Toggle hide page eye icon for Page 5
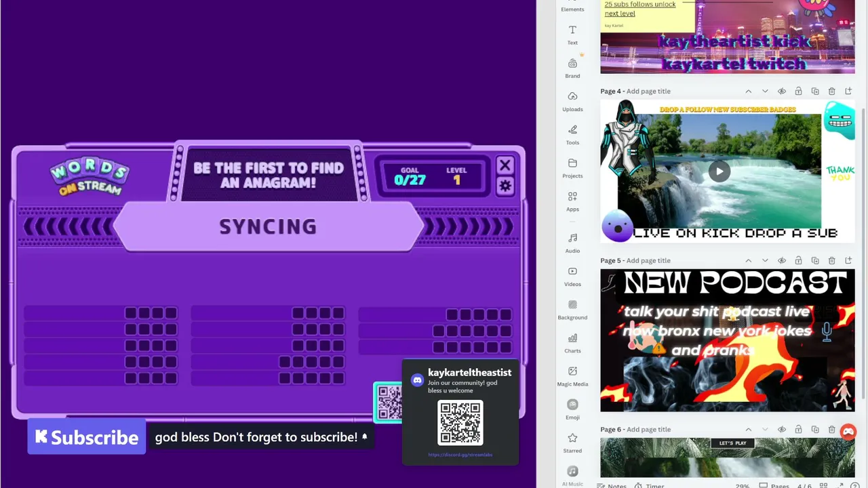 [782, 260]
